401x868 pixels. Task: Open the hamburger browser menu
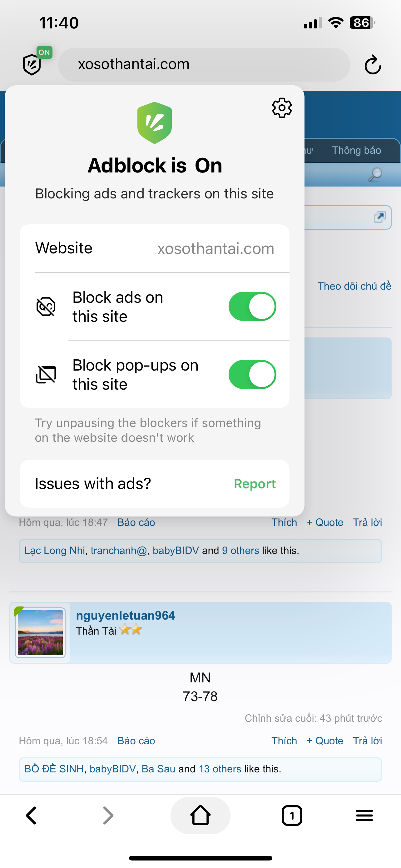(x=364, y=816)
